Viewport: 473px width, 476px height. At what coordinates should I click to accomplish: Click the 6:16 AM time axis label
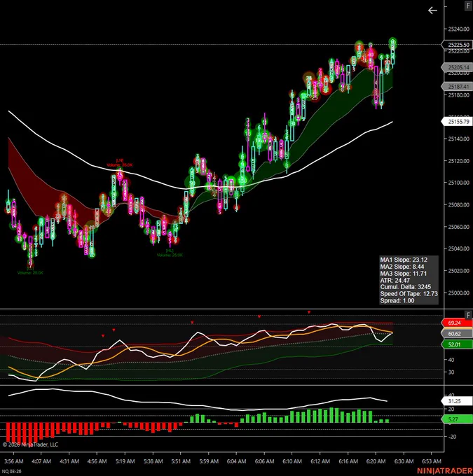tap(348, 461)
